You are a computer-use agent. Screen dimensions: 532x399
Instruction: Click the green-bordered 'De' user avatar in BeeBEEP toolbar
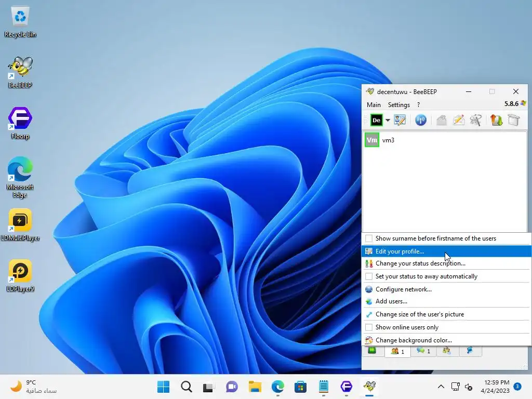[376, 120]
